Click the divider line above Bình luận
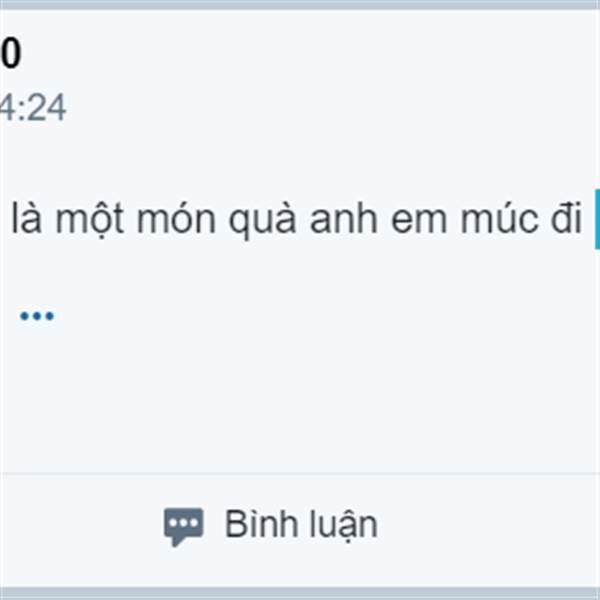Viewport: 600px width, 600px height. click(300, 473)
